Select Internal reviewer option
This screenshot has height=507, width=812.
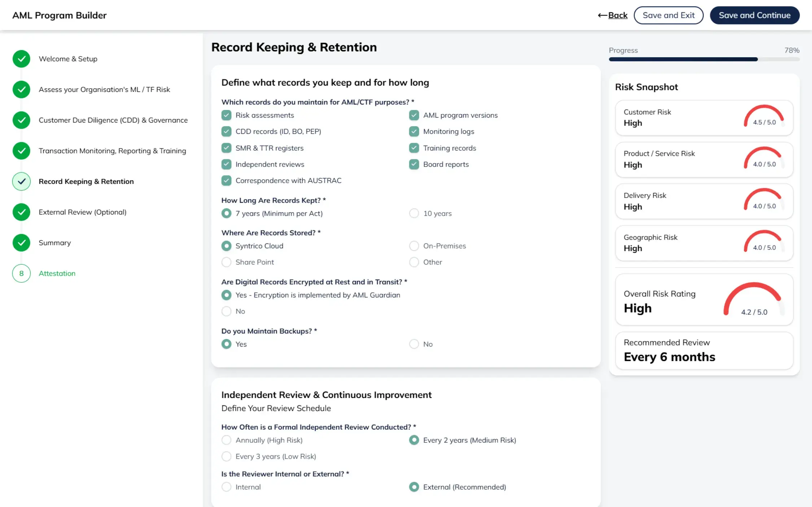(226, 487)
